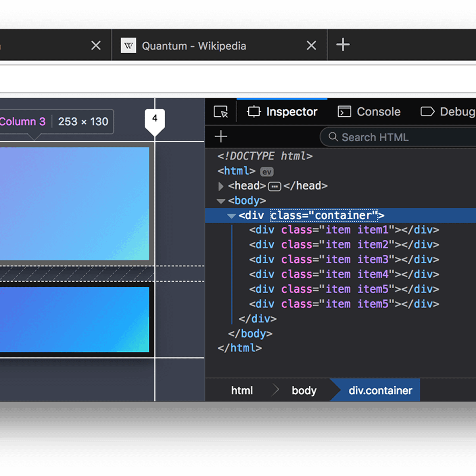
Task: Click the Wikipedia favicon on the Quantum tab
Action: point(128,46)
